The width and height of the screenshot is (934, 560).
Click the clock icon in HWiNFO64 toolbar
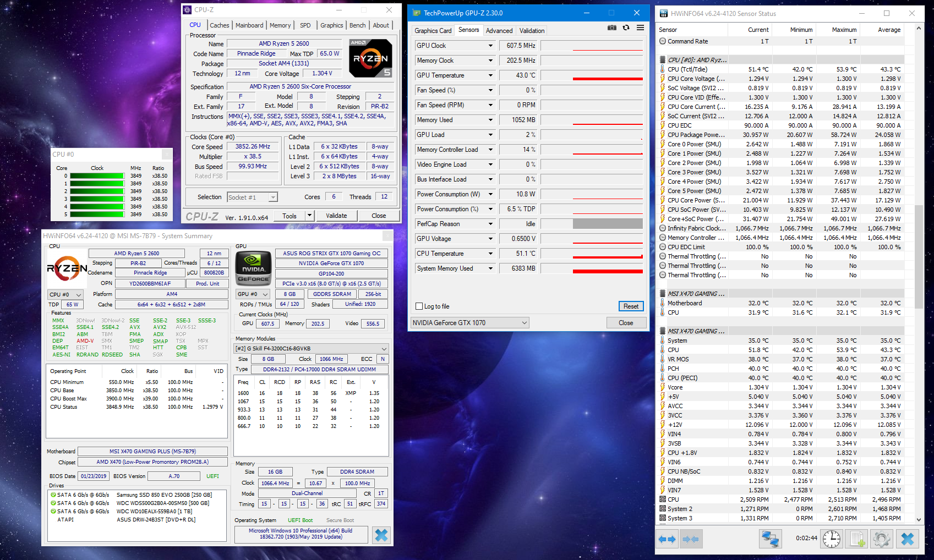tap(831, 539)
